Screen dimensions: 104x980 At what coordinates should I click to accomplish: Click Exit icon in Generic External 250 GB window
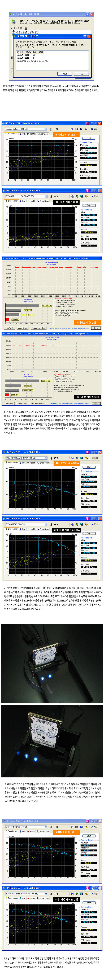click(x=94, y=129)
